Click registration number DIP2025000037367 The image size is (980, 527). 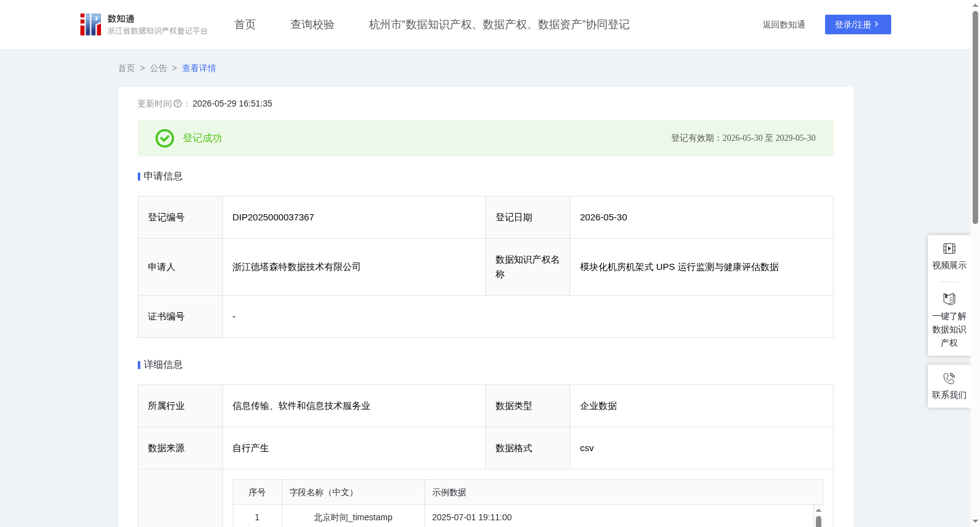(x=273, y=217)
